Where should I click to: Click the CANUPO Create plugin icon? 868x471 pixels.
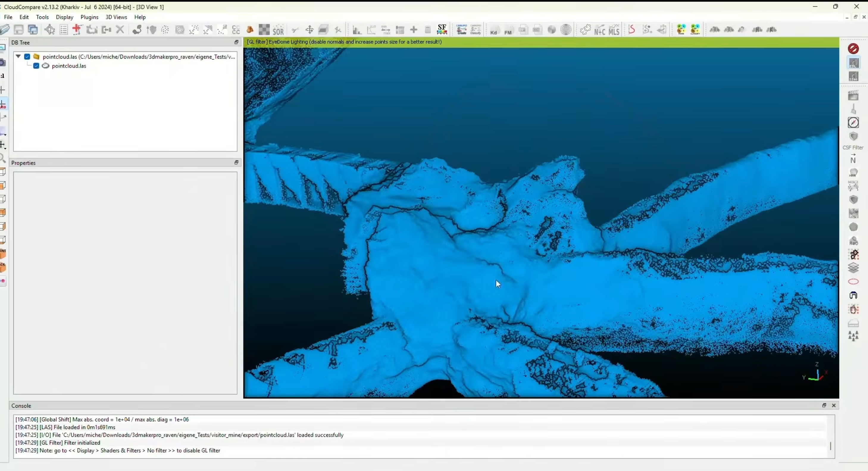pyautogui.click(x=462, y=30)
